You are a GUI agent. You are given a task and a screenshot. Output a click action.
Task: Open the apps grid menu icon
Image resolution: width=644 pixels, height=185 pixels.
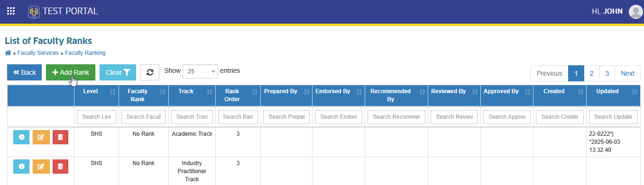click(x=10, y=11)
